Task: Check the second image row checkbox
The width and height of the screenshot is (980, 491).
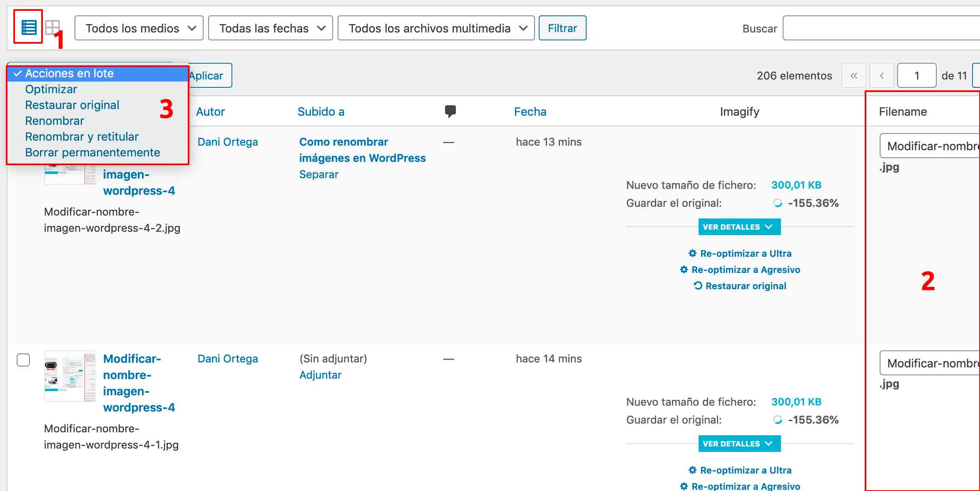Action: coord(23,360)
